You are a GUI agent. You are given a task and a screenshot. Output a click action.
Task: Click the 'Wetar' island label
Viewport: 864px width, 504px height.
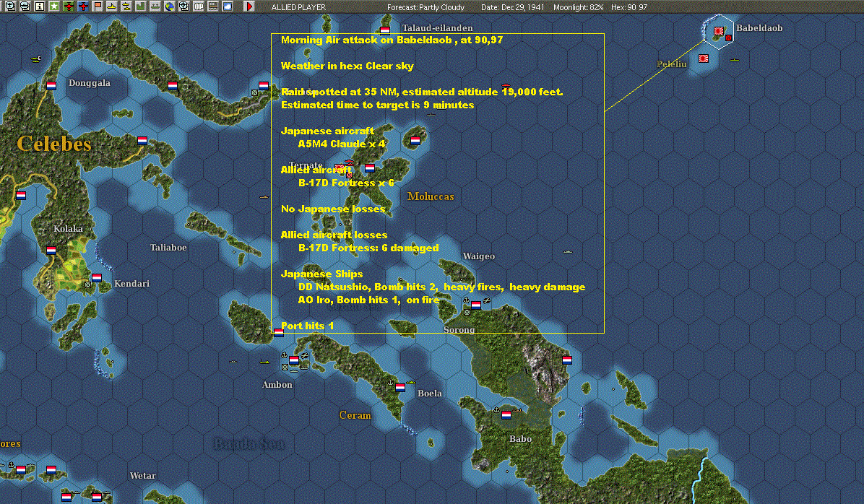pyautogui.click(x=143, y=476)
